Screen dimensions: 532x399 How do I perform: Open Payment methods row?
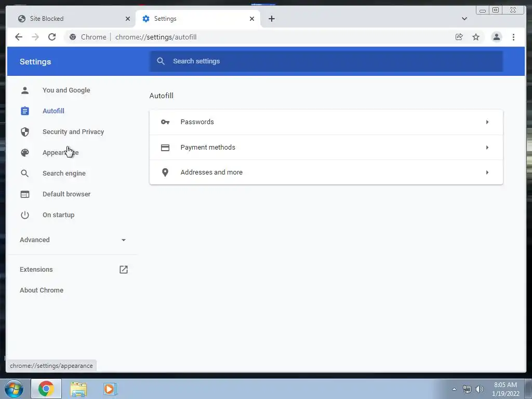(326, 147)
